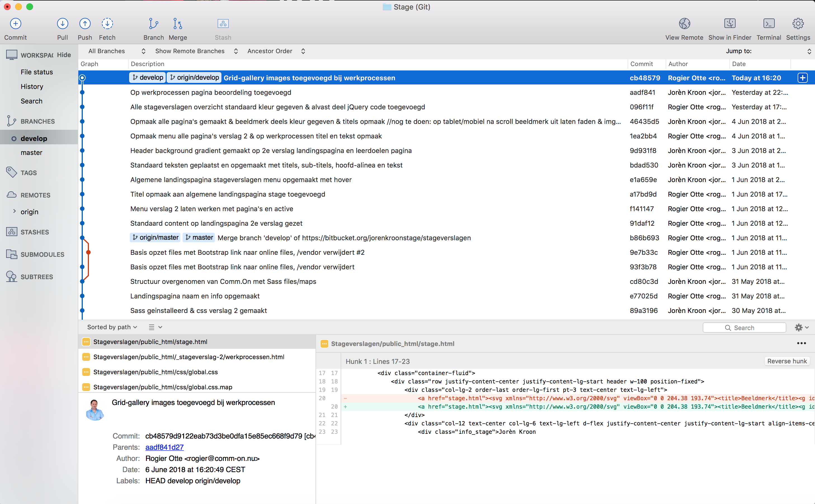
Task: Open the three-dots menu for stage.html diff
Action: pos(801,343)
